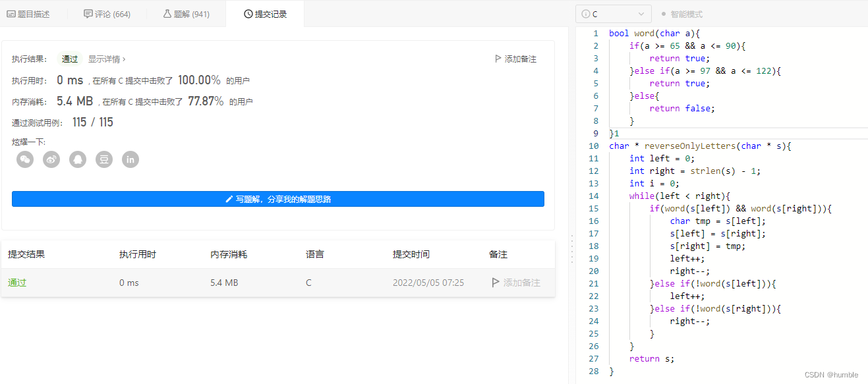
Task: Share result via Douban icon
Action: 104,159
